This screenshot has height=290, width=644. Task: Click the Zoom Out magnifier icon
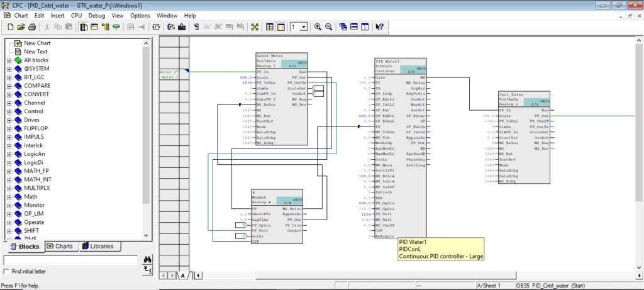[330, 27]
